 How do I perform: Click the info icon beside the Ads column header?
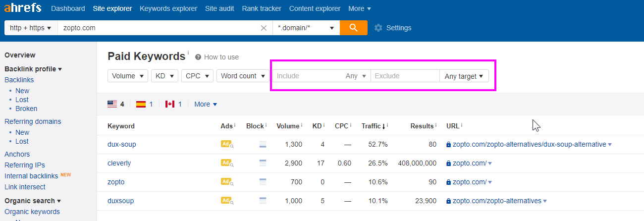coord(235,125)
